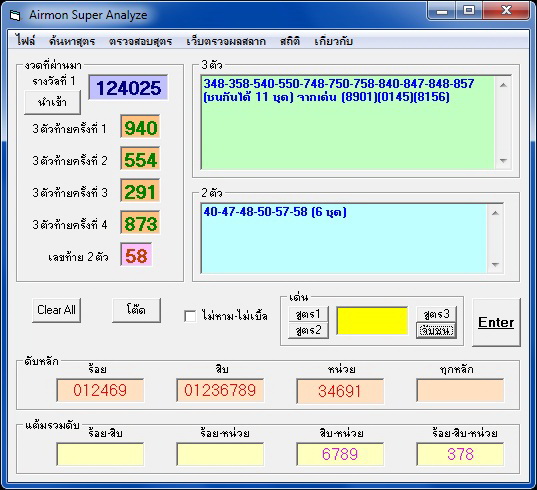Click the up arrow of the 2 ตัว scrollbar

(x=495, y=213)
